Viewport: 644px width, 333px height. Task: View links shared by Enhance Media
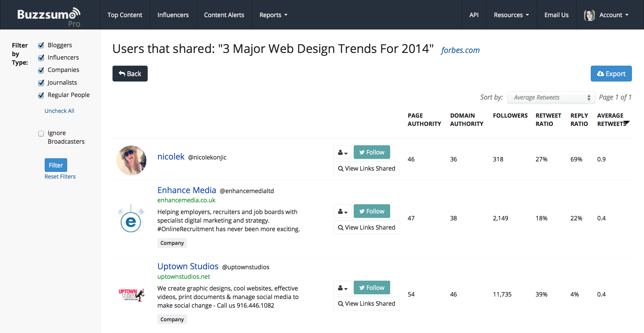pyautogui.click(x=367, y=227)
